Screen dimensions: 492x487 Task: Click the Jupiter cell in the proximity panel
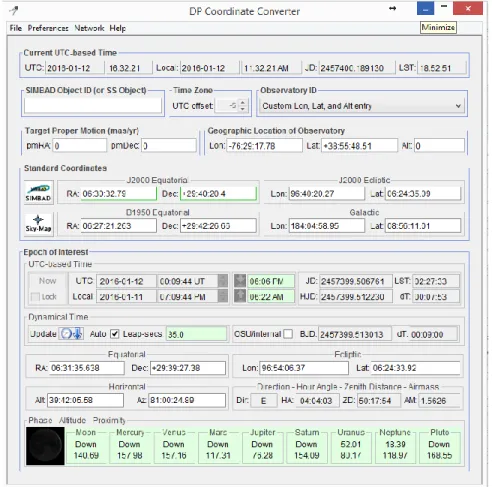[263, 447]
